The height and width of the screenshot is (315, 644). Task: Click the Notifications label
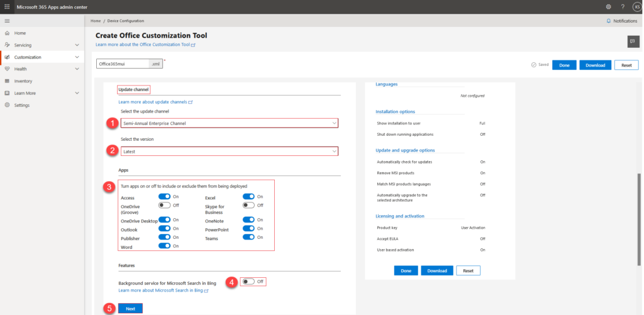625,21
